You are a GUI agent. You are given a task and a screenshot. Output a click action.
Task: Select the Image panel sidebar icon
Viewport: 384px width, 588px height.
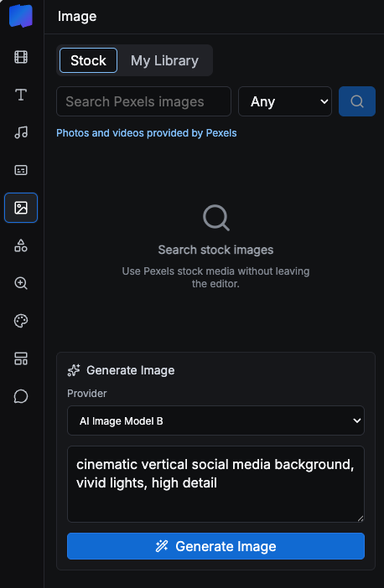point(21,208)
